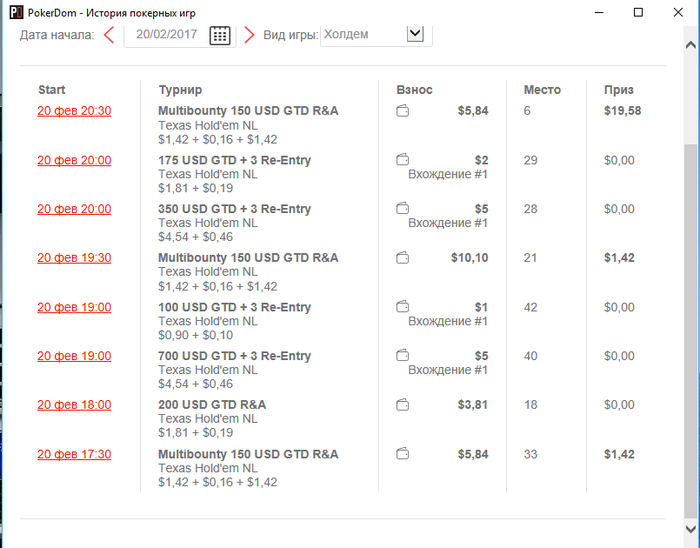700x548 pixels.
Task: Click the scrollbar up arrow
Action: pos(691,45)
